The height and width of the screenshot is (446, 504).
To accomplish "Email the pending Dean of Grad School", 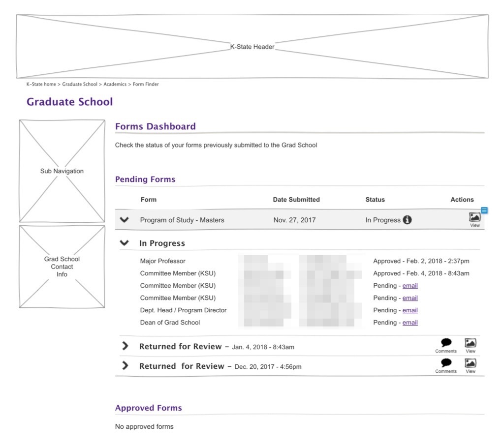I will [410, 322].
